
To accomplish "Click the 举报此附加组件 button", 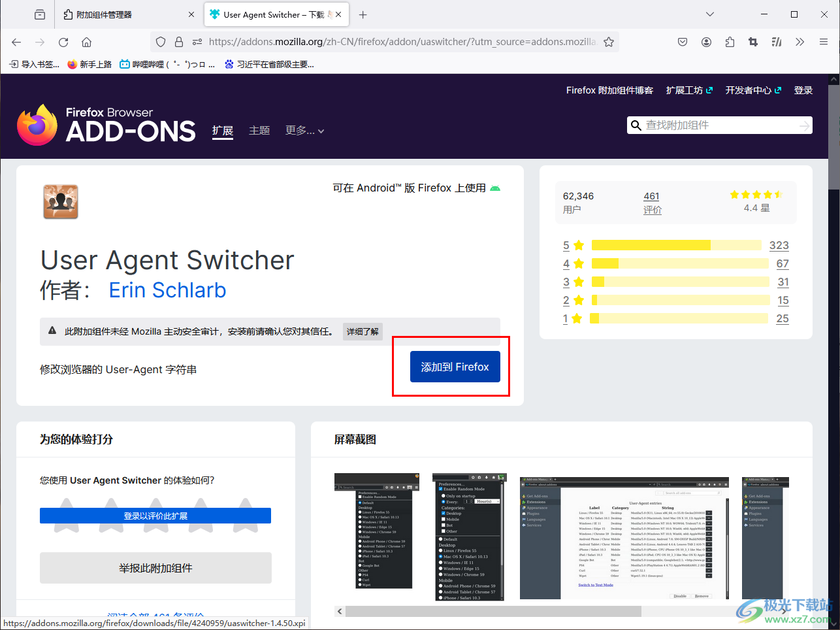I will [155, 568].
